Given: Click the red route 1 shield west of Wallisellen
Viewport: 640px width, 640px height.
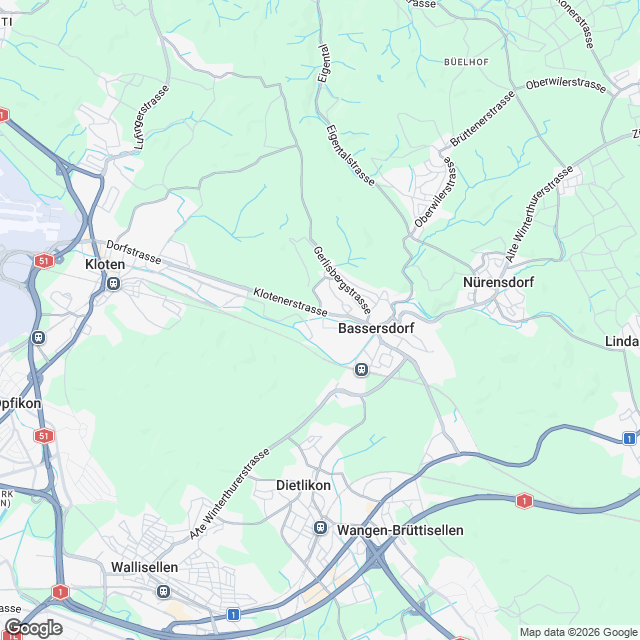Looking at the screenshot, I should [x=60, y=591].
